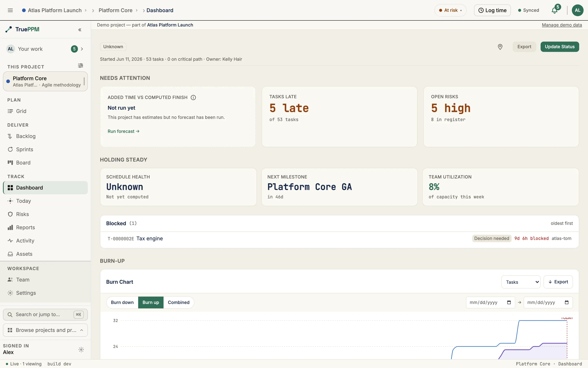This screenshot has height=368, width=588.
Task: View the Activity feed
Action: (x=45, y=240)
